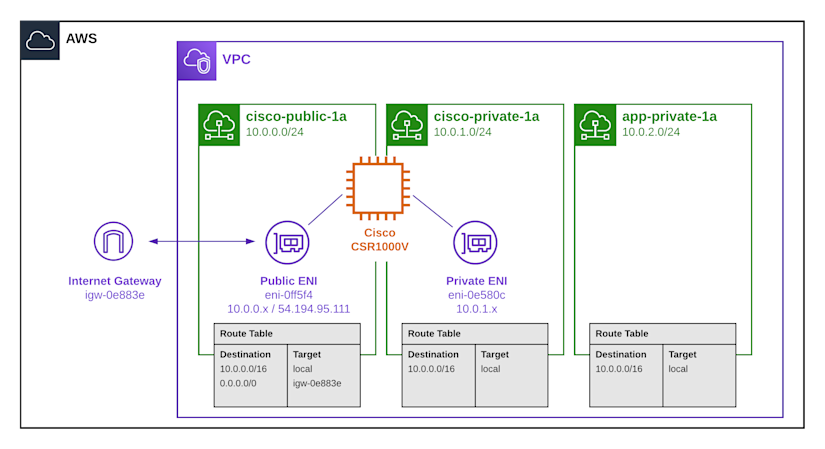825x449 pixels.
Task: Select the VPC shield cloud icon
Action: (x=197, y=61)
